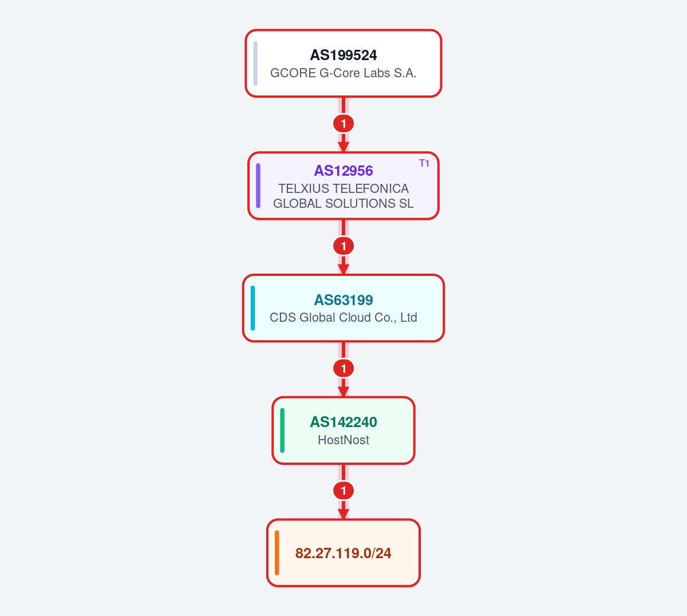Click the green color bar in the AS142240 node
The image size is (687, 616).
point(282,431)
